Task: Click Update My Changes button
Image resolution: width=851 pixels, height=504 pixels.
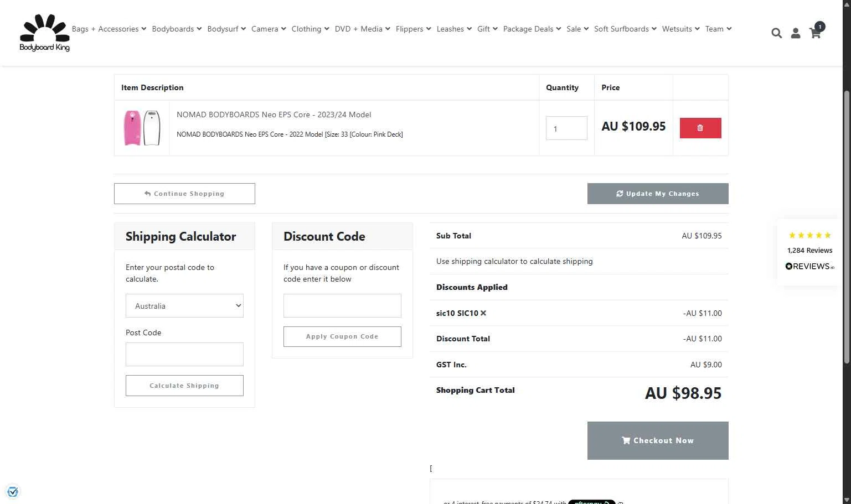Action: 658,194
